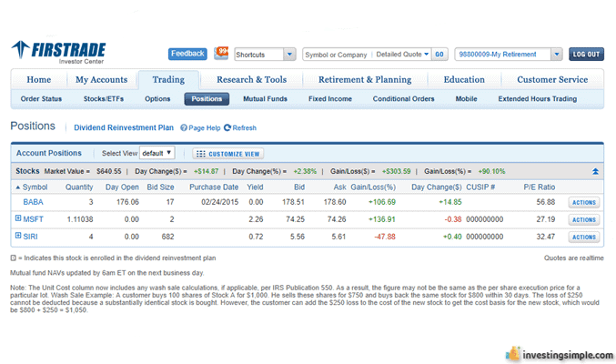
Task: Sort by the Bid column header
Action: [299, 187]
